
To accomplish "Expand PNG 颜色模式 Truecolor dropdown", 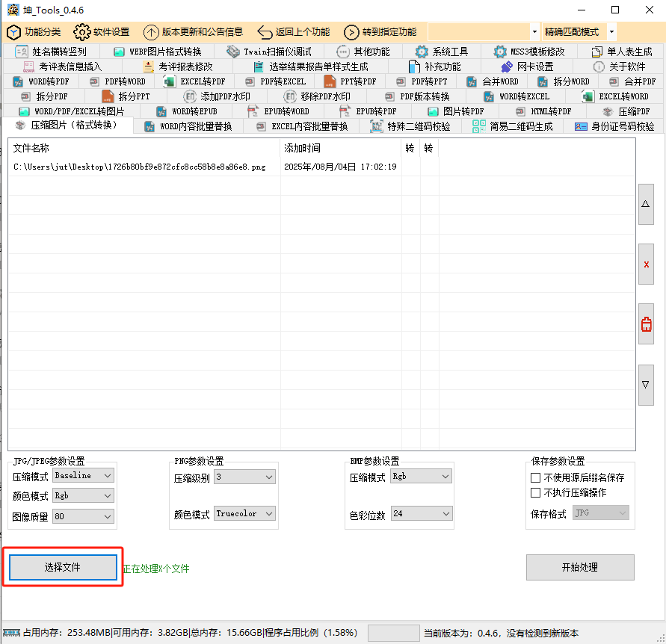I will coord(244,513).
